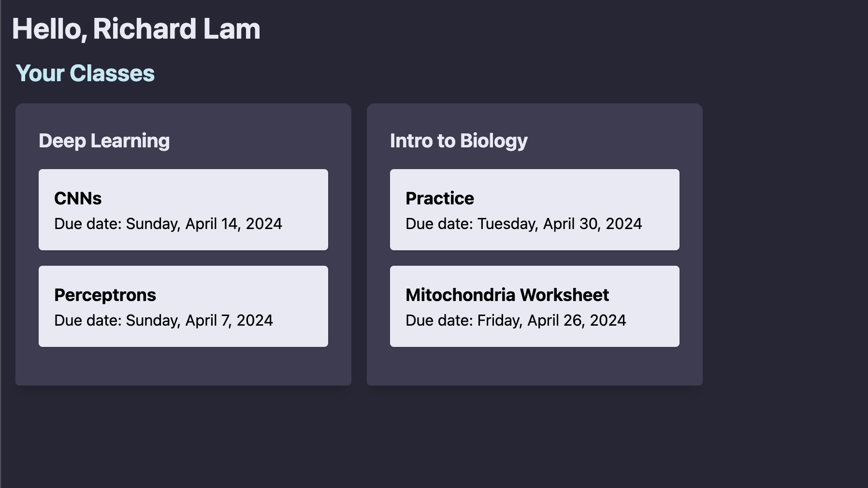Click the Hello, Richard Lam greeting
The width and height of the screenshot is (868, 488).
pyautogui.click(x=136, y=29)
